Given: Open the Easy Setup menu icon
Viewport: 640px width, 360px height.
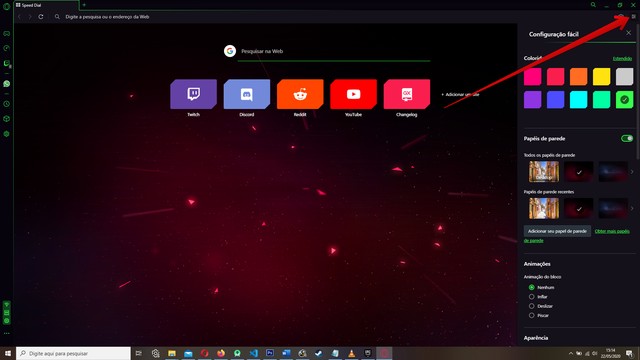Looking at the screenshot, I should (633, 17).
